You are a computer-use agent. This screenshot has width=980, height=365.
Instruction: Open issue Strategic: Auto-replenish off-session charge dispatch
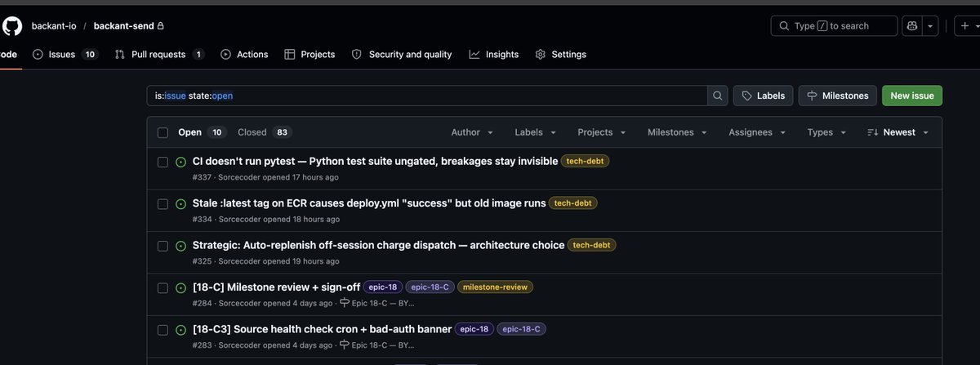378,245
